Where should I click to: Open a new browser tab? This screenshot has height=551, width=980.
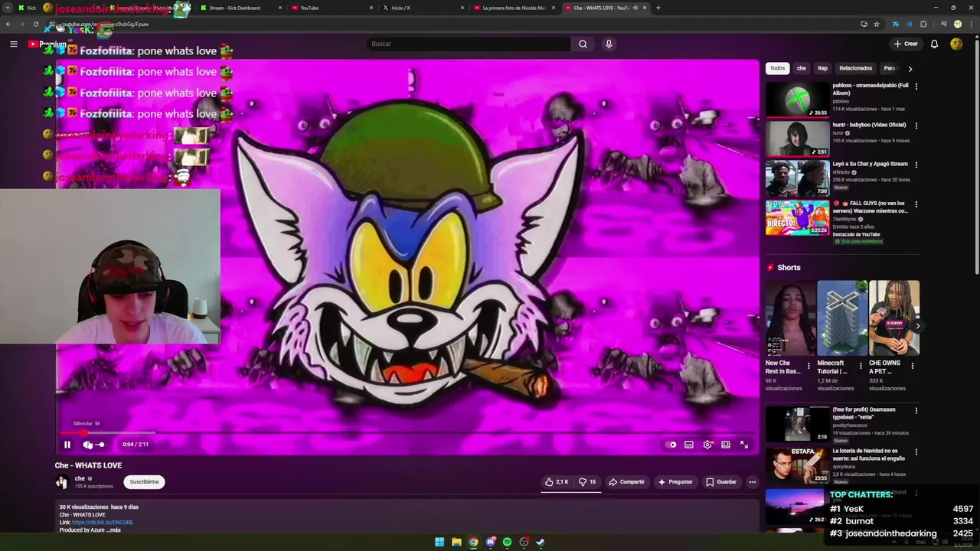[658, 8]
